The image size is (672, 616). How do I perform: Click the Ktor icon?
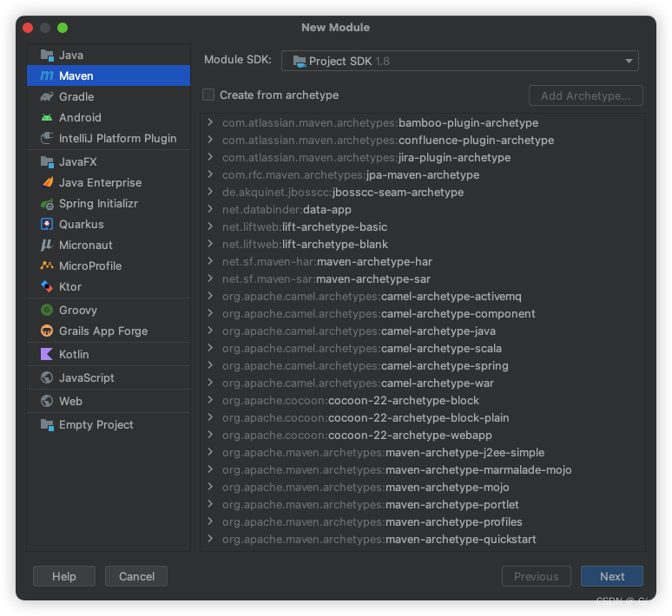pyautogui.click(x=47, y=286)
